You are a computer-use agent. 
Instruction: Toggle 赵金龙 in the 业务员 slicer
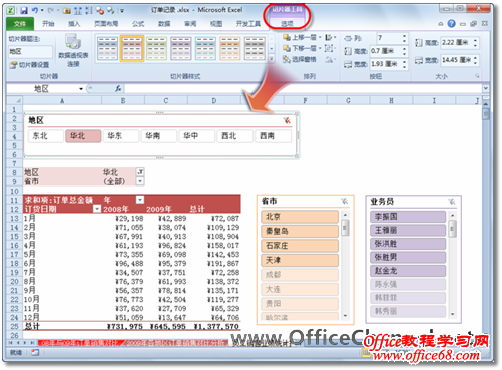tap(408, 271)
